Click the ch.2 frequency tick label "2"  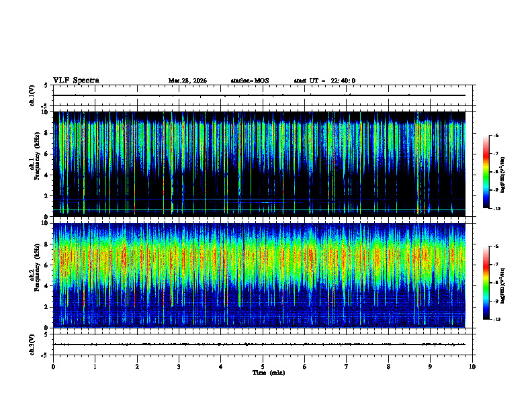[47, 307]
